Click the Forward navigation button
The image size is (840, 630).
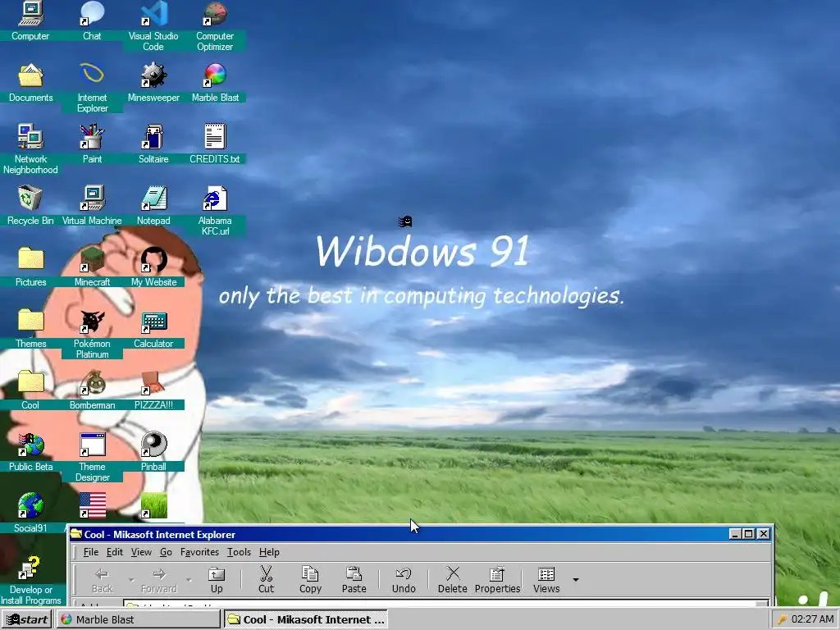coord(158,580)
